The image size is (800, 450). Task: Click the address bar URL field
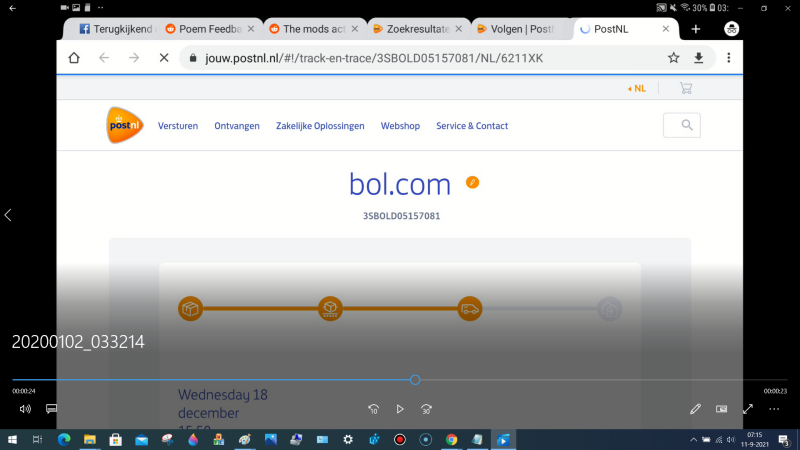(x=374, y=58)
